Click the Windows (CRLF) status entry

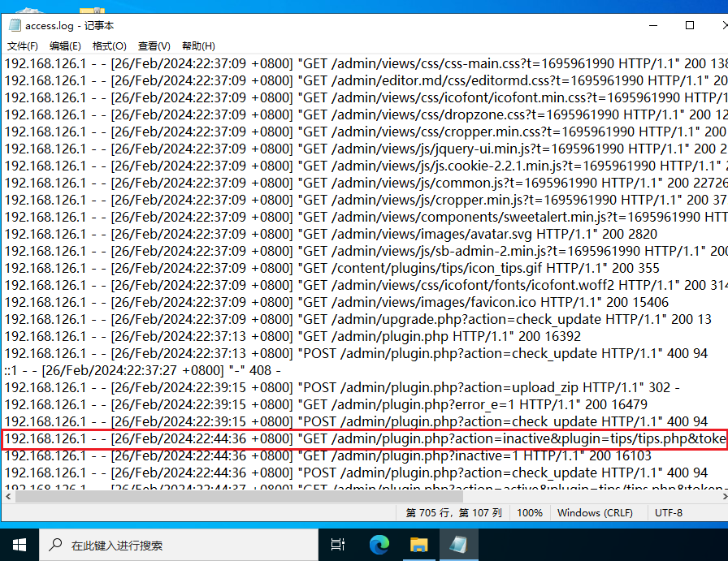click(595, 513)
